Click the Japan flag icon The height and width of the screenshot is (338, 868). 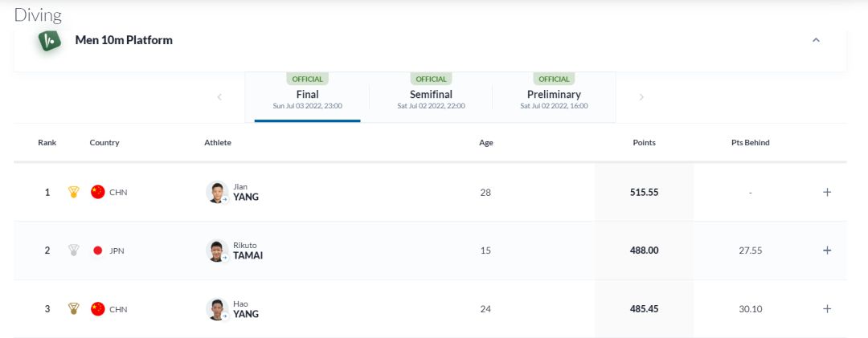tap(98, 250)
